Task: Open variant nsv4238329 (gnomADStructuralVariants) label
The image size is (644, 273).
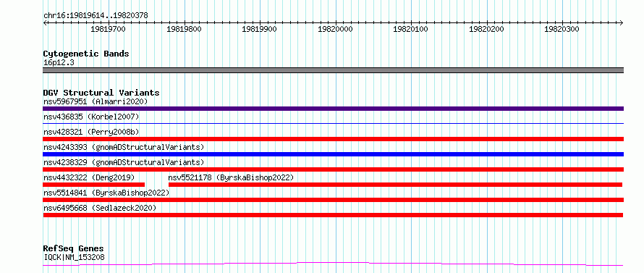Action: point(124,162)
